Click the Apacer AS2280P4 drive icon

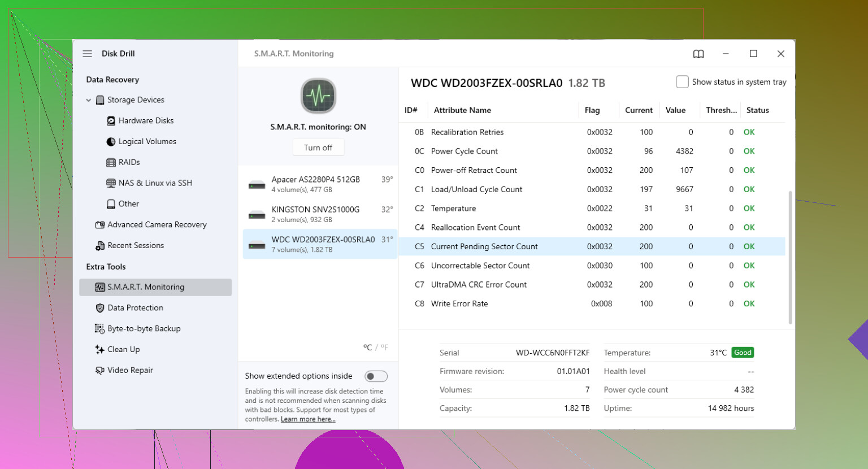[257, 185]
